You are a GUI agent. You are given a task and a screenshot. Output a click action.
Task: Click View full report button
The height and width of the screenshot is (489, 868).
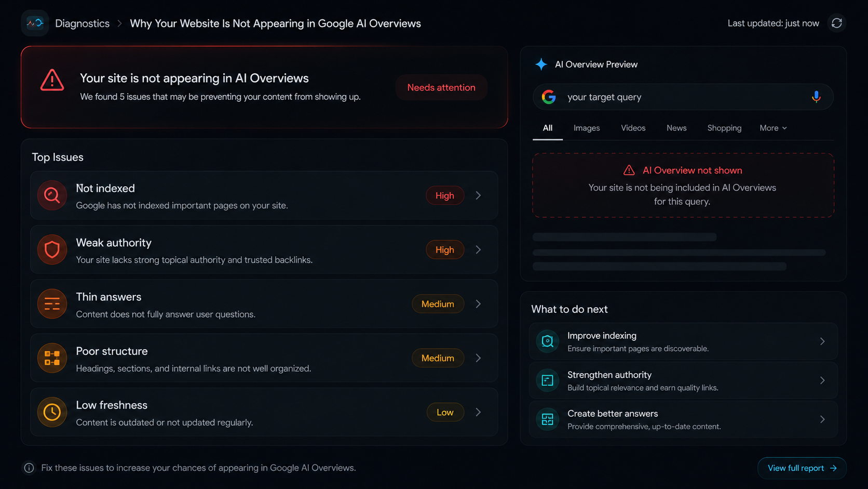pyautogui.click(x=802, y=468)
